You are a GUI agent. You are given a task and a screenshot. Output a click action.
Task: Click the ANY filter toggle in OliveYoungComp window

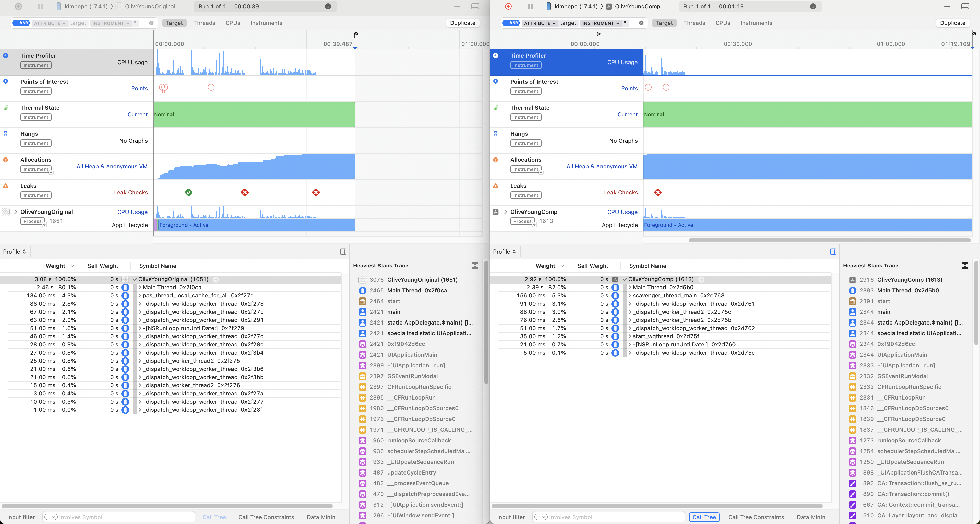(511, 23)
